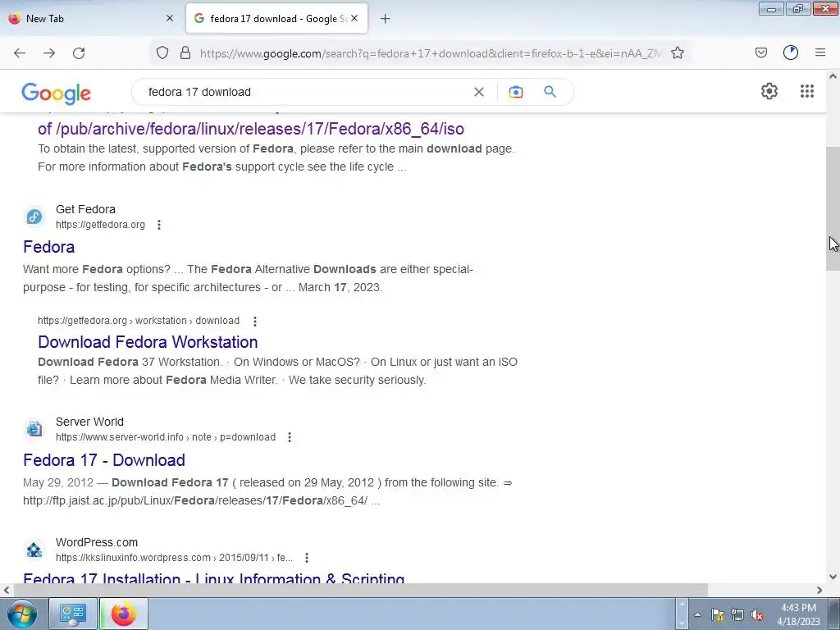Open the Fedora result link
The width and height of the screenshot is (840, 630).
click(x=48, y=247)
